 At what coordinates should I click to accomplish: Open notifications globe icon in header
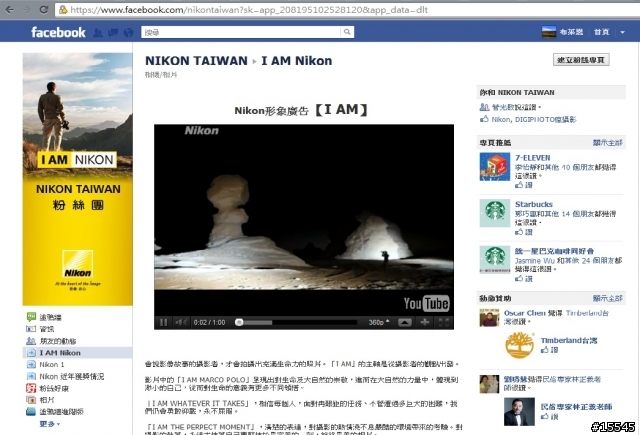click(129, 33)
